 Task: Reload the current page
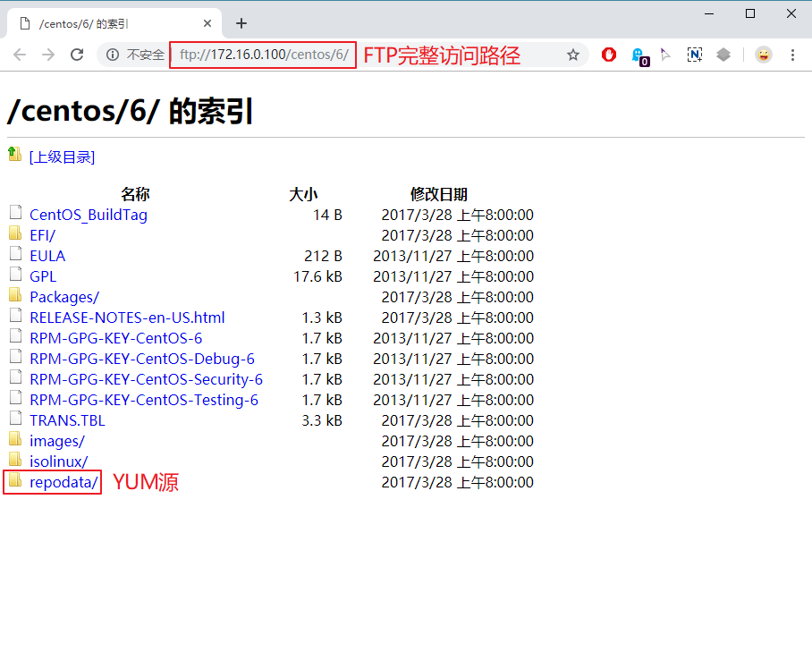coord(77,55)
